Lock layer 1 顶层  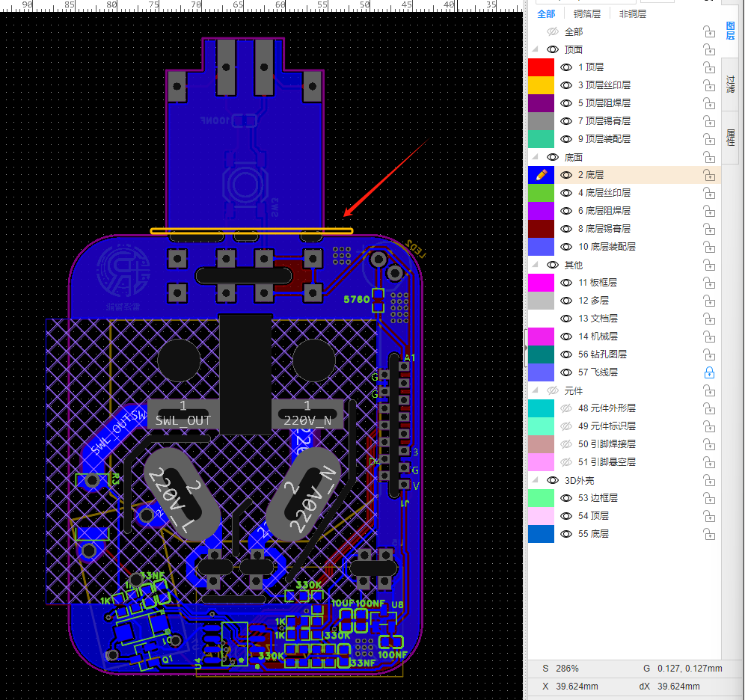click(709, 68)
